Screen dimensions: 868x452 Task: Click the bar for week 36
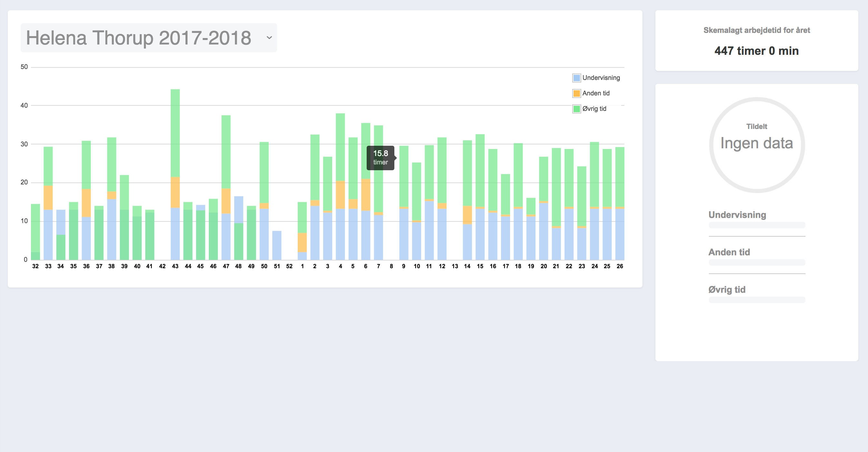pyautogui.click(x=86, y=200)
